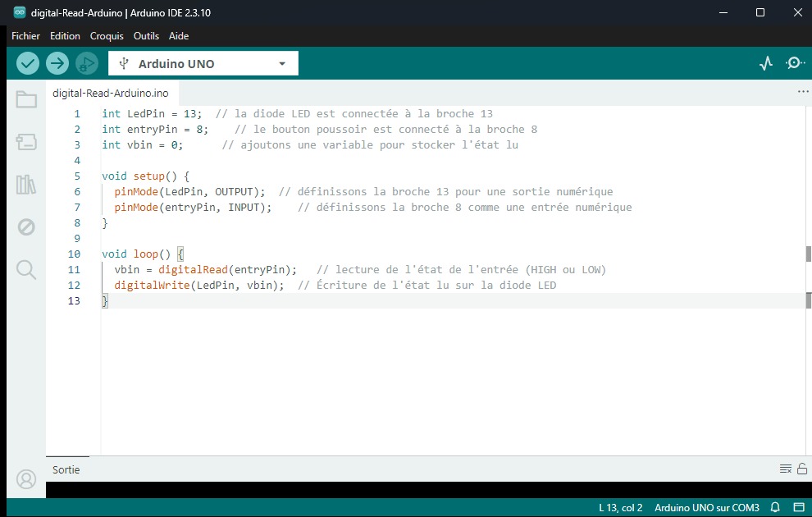Click 'digitalRead' in the code
812x517 pixels.
point(194,269)
